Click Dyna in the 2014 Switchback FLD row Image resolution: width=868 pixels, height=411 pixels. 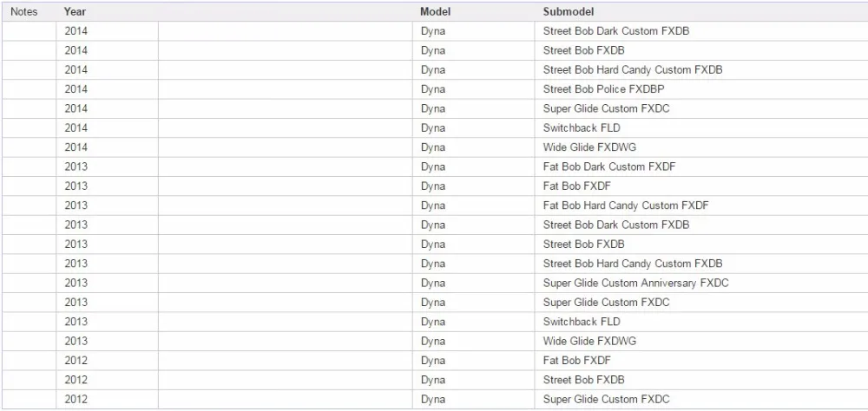click(433, 127)
